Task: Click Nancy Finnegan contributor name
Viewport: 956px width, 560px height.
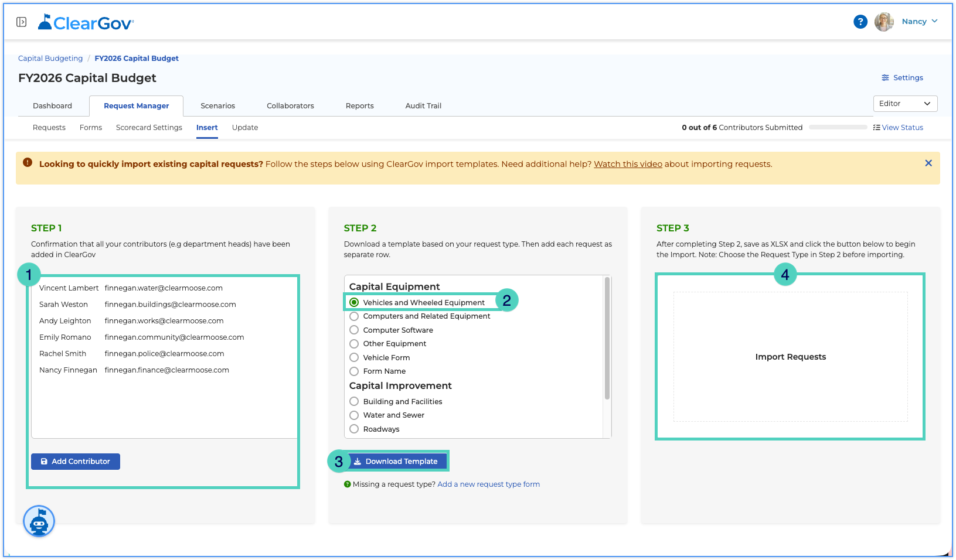Action: tap(68, 370)
